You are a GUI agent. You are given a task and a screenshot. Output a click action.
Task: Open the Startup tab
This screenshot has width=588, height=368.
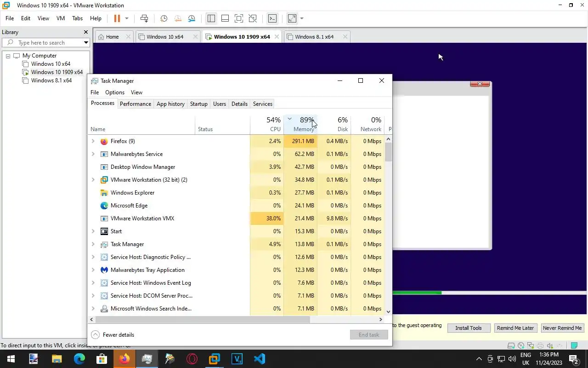[199, 104]
